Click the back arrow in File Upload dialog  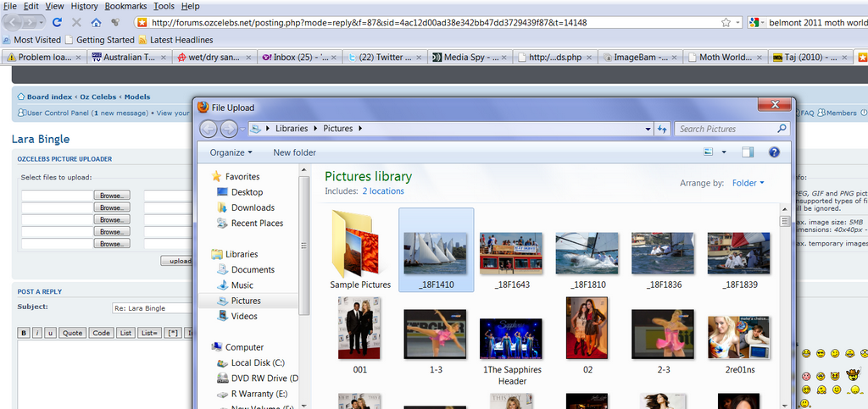[x=209, y=129]
